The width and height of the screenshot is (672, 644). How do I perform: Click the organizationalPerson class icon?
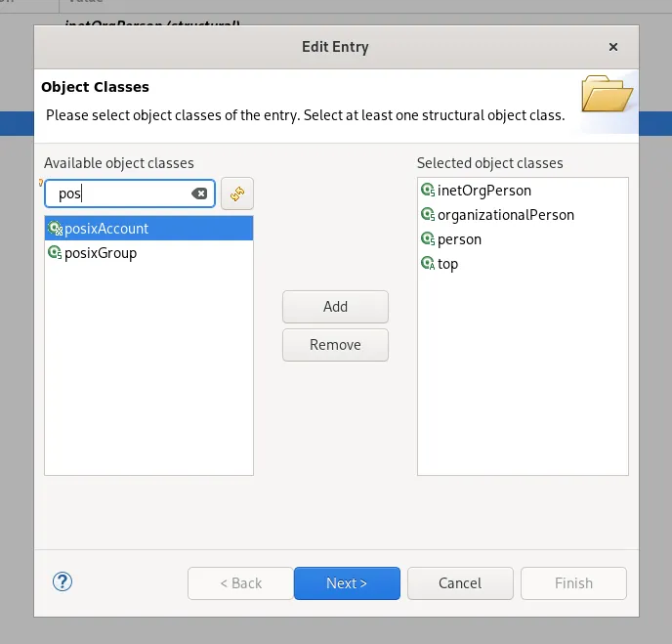click(427, 215)
